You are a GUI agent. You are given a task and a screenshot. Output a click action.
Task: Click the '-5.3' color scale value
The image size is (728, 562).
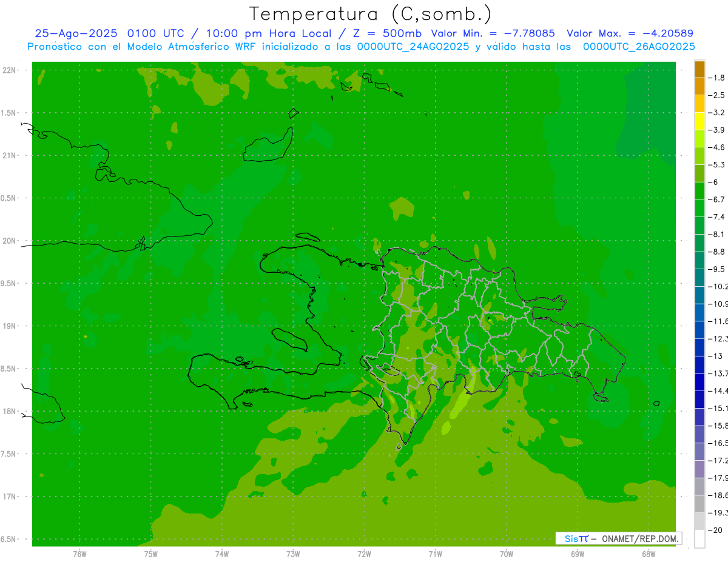click(716, 164)
